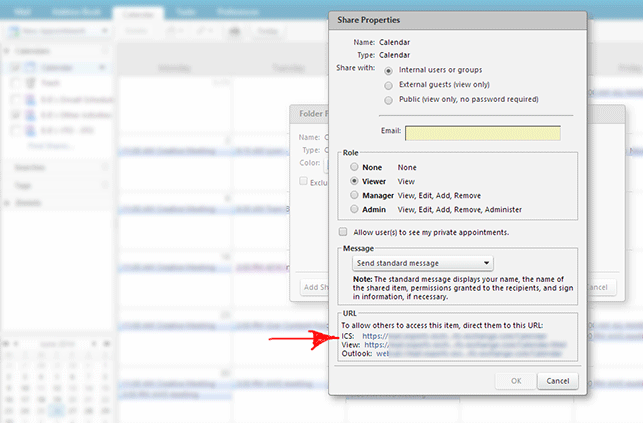Click the Find Shares link in sidebar
This screenshot has width=643, height=423.
pos(50,146)
